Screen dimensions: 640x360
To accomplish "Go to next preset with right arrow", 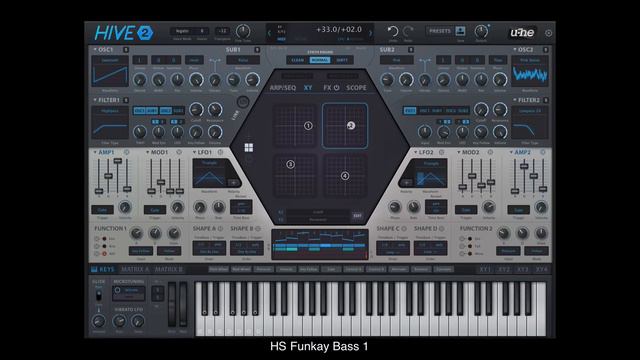I will coord(370,33).
